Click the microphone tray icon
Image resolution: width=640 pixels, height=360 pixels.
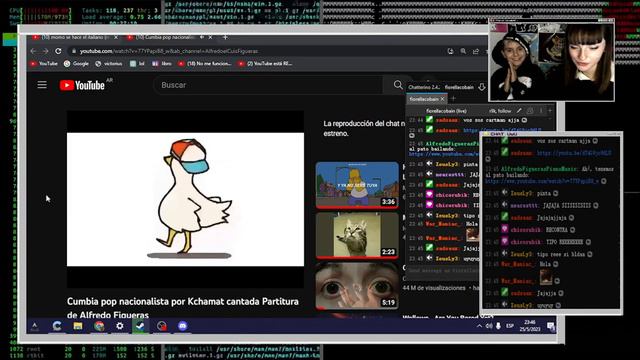(x=498, y=326)
